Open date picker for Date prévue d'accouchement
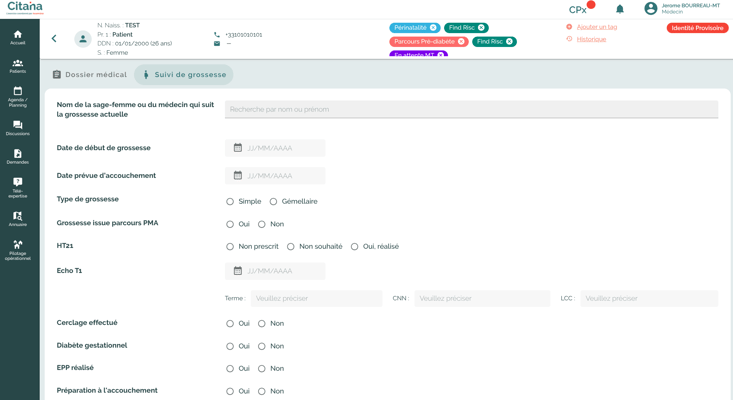This screenshot has width=733, height=400. (x=238, y=176)
